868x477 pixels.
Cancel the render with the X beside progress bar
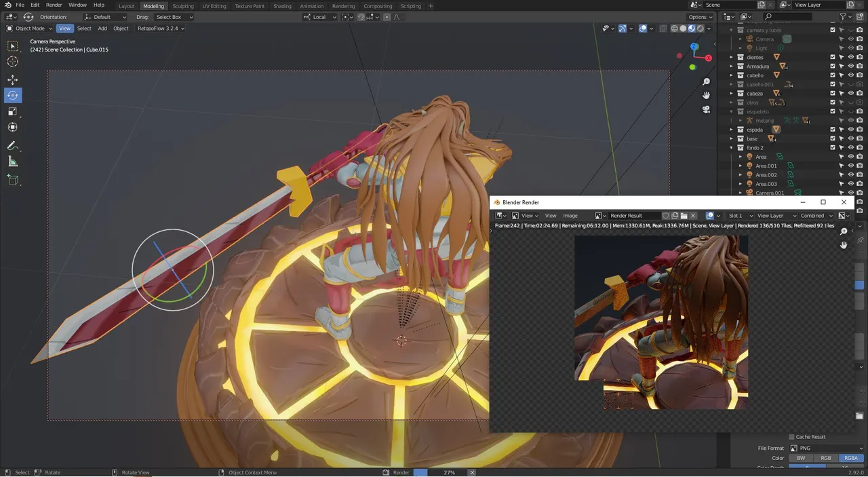pos(473,472)
